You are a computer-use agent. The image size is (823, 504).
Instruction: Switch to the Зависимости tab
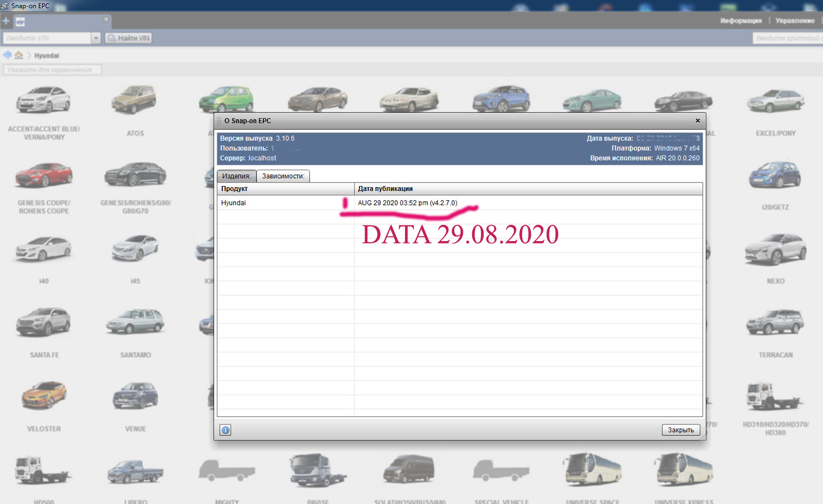(x=283, y=176)
